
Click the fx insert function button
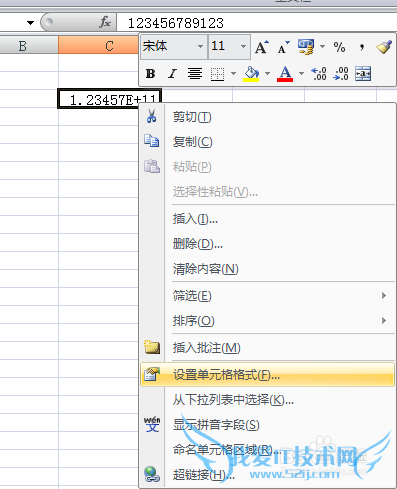click(x=105, y=22)
